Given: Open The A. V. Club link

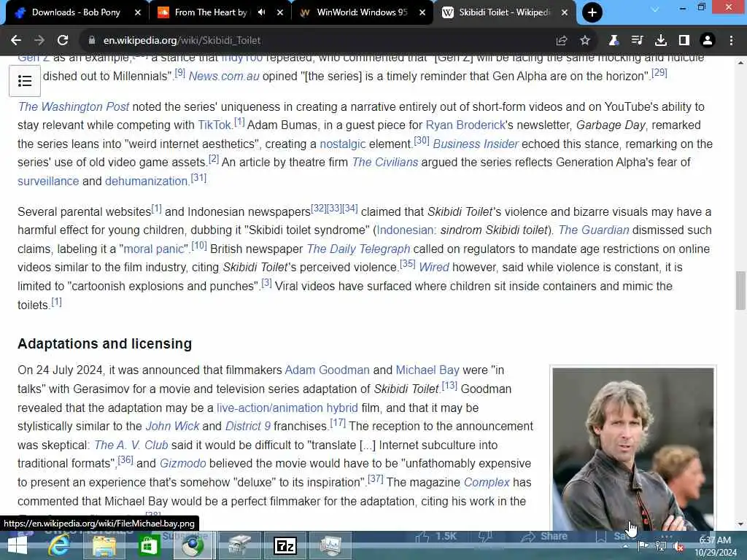Looking at the screenshot, I should [131, 446].
